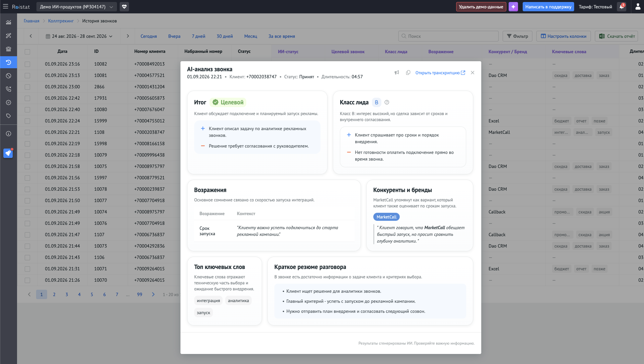
Task: Open the user profile icon
Action: pyautogui.click(x=638, y=7)
